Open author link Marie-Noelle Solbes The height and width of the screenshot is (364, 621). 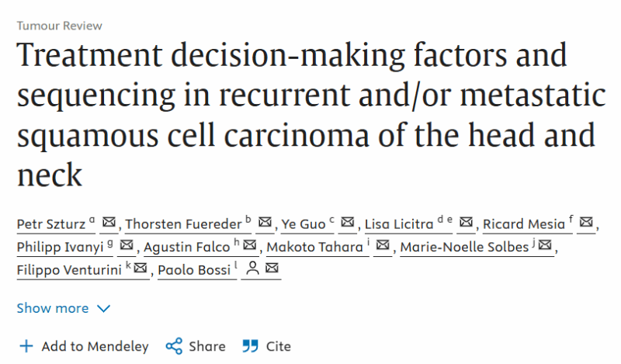click(x=464, y=247)
